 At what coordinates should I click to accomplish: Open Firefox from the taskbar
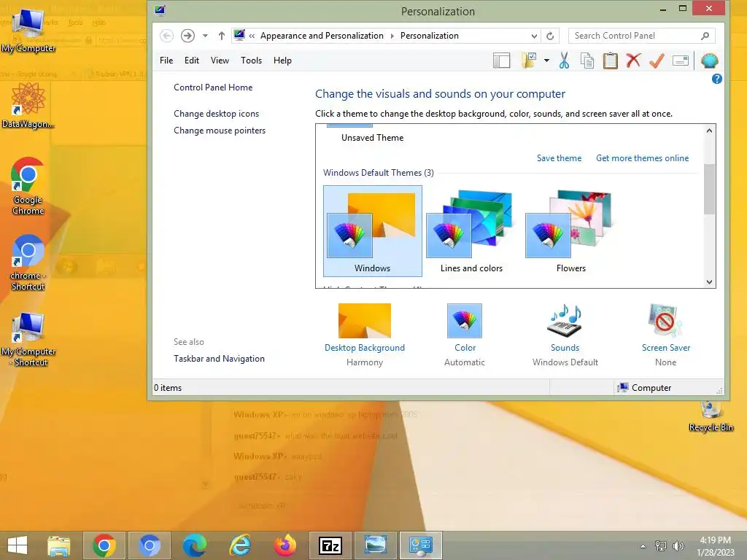[285, 545]
